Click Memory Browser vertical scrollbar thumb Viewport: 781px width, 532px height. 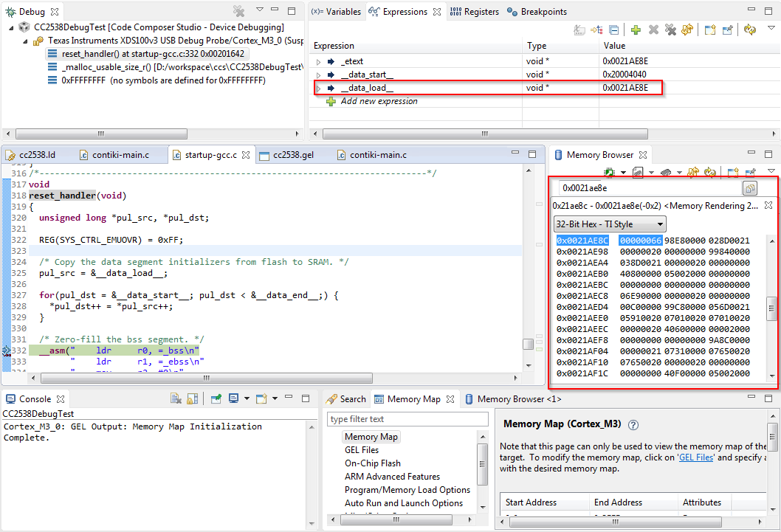[x=771, y=308]
